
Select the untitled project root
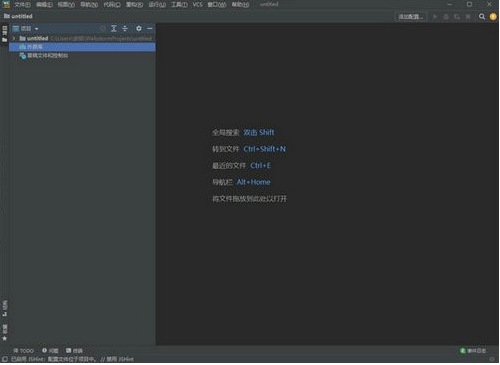tap(82, 38)
